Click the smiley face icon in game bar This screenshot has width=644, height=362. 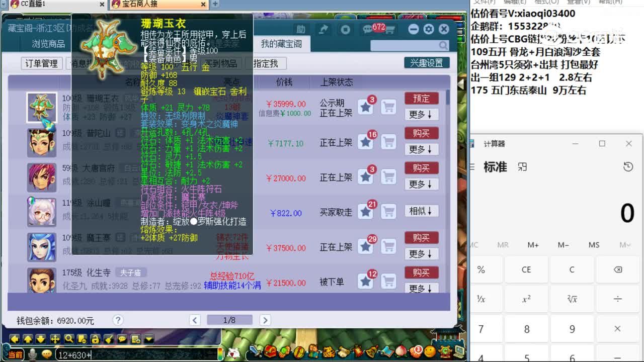[x=430, y=351]
